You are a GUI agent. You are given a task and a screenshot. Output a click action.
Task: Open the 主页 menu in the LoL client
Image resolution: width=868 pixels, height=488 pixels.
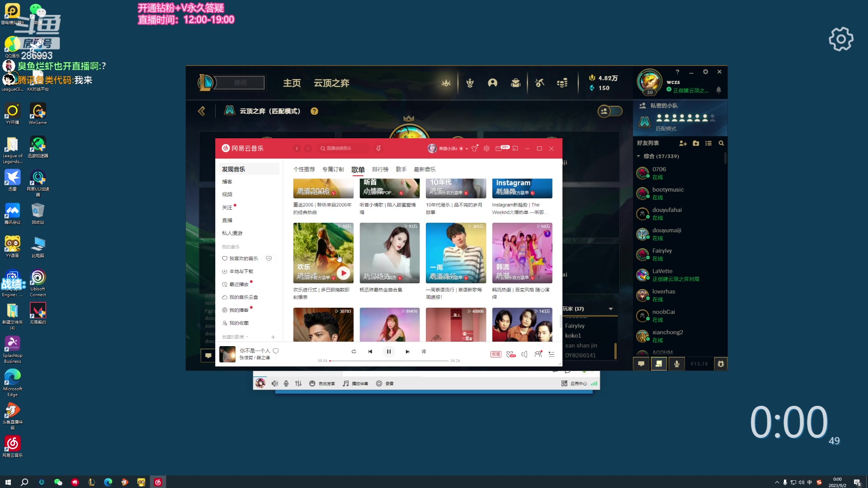tap(292, 83)
